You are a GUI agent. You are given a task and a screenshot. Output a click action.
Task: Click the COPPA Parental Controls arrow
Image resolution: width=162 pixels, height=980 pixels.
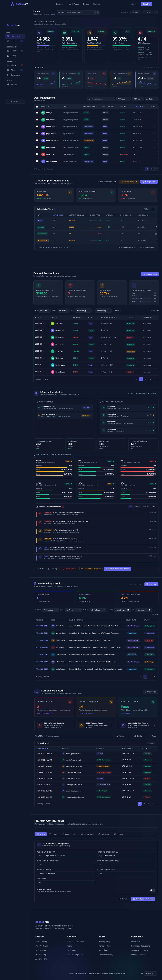pyautogui.click(x=70, y=725)
